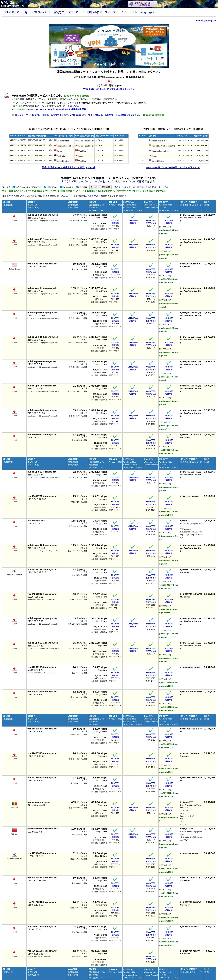The height and width of the screenshot is (980, 218).
Task: Open the フォーラム menu item
Action: 111,12
